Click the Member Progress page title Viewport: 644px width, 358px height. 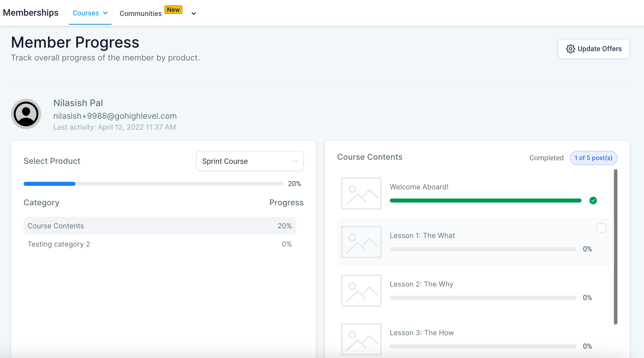(x=75, y=42)
